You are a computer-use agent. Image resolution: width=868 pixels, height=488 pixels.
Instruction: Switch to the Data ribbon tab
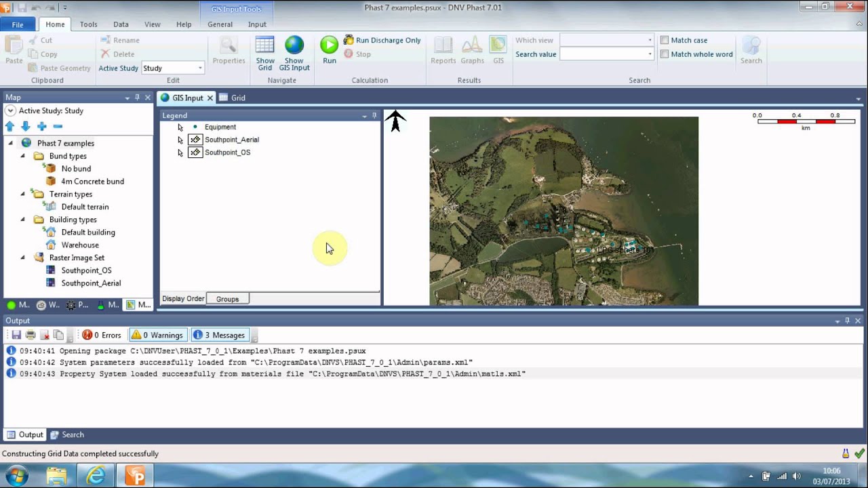click(121, 24)
